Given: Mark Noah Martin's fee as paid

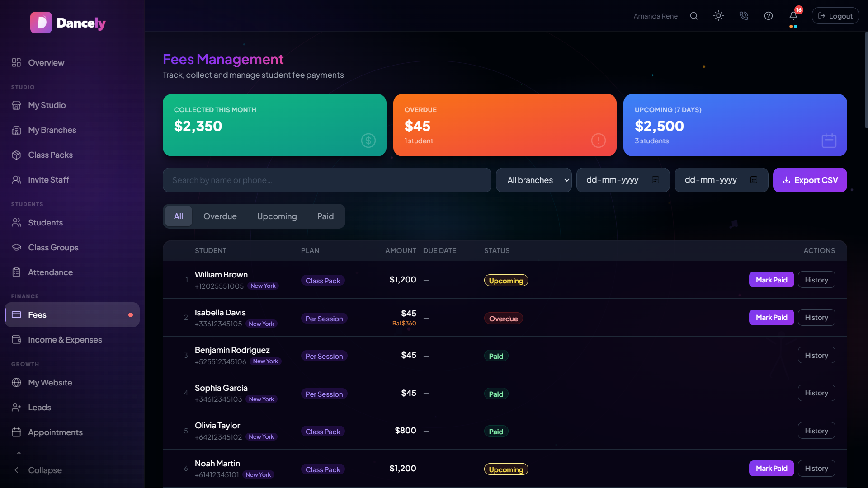Looking at the screenshot, I should coord(772,468).
